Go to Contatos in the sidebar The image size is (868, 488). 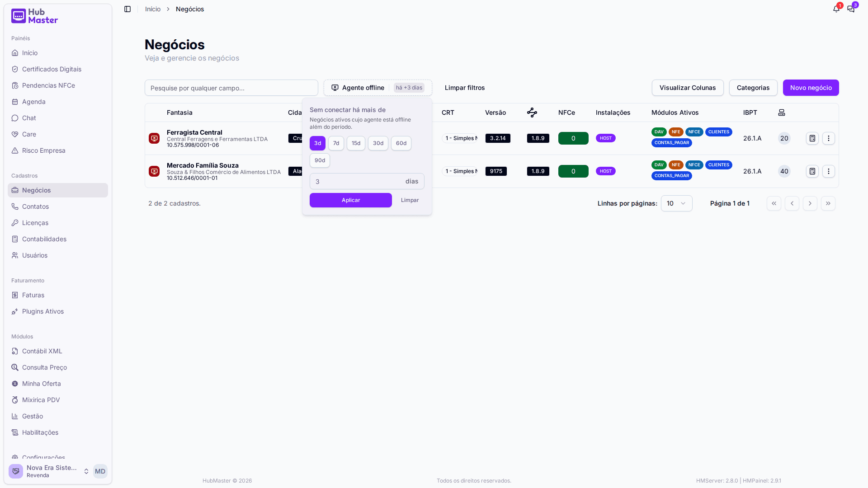(x=58, y=206)
